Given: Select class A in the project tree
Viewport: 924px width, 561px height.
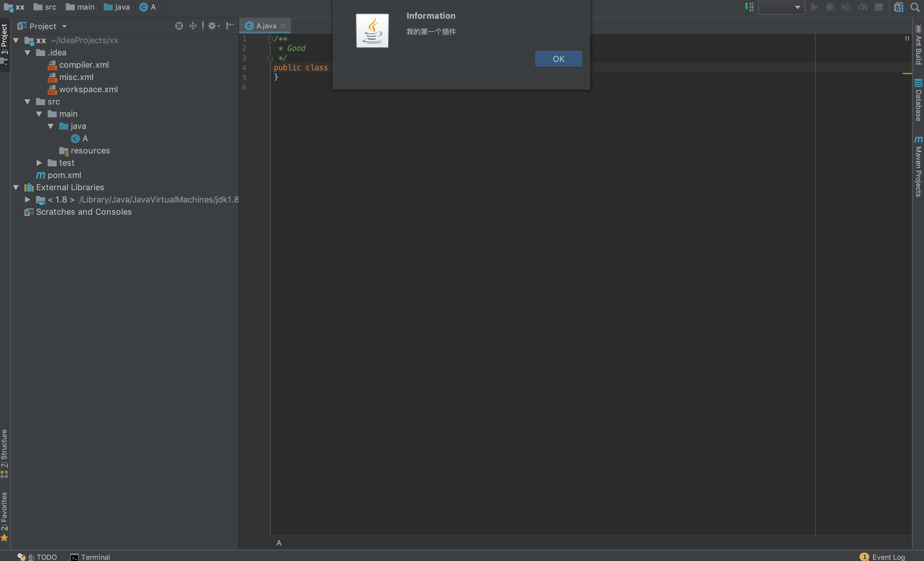Looking at the screenshot, I should [85, 138].
